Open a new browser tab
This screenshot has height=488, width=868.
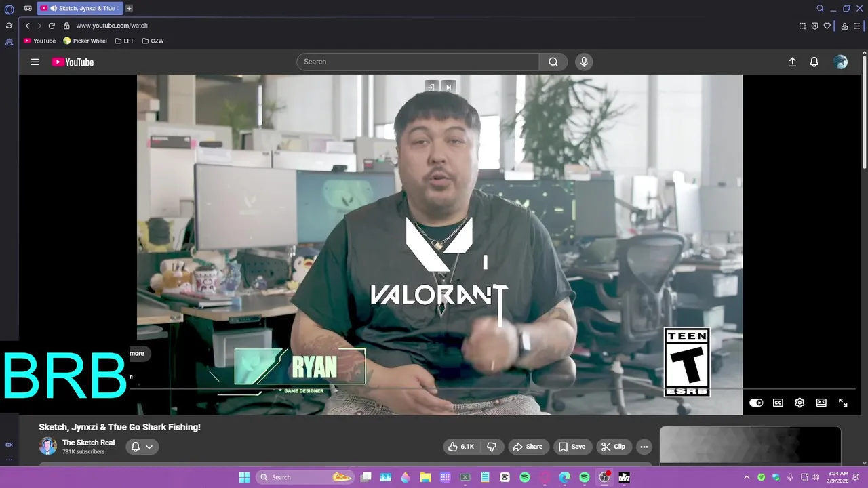pos(129,9)
